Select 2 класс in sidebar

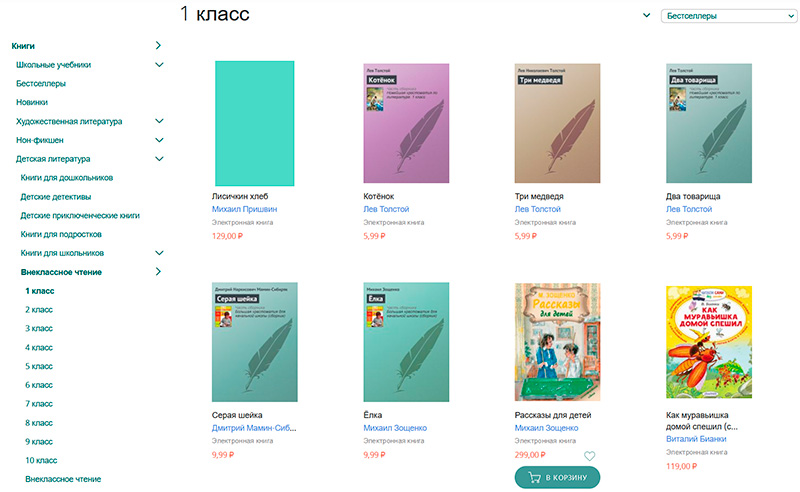(x=39, y=310)
